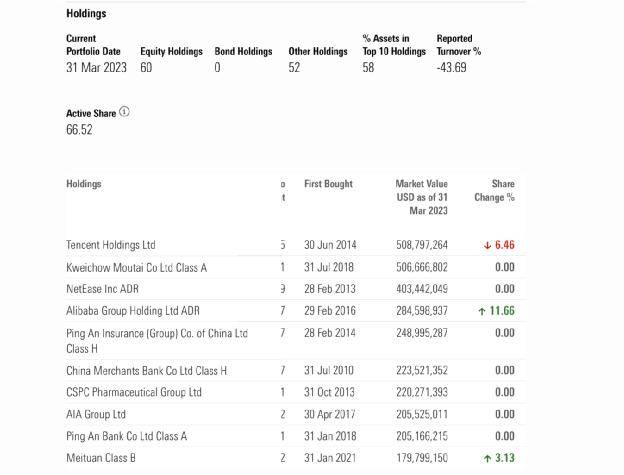Select the Meituan Class B holding
The width and height of the screenshot is (624, 475).
[101, 458]
